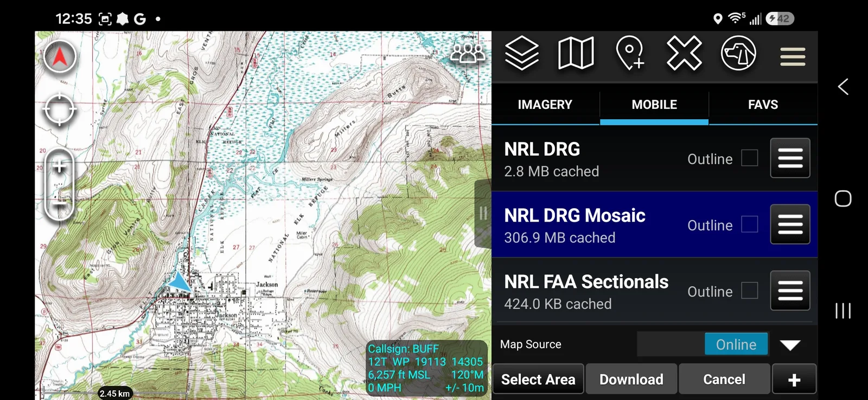This screenshot has height=400, width=868.
Task: Switch to the IMAGERY tab
Action: 545,105
